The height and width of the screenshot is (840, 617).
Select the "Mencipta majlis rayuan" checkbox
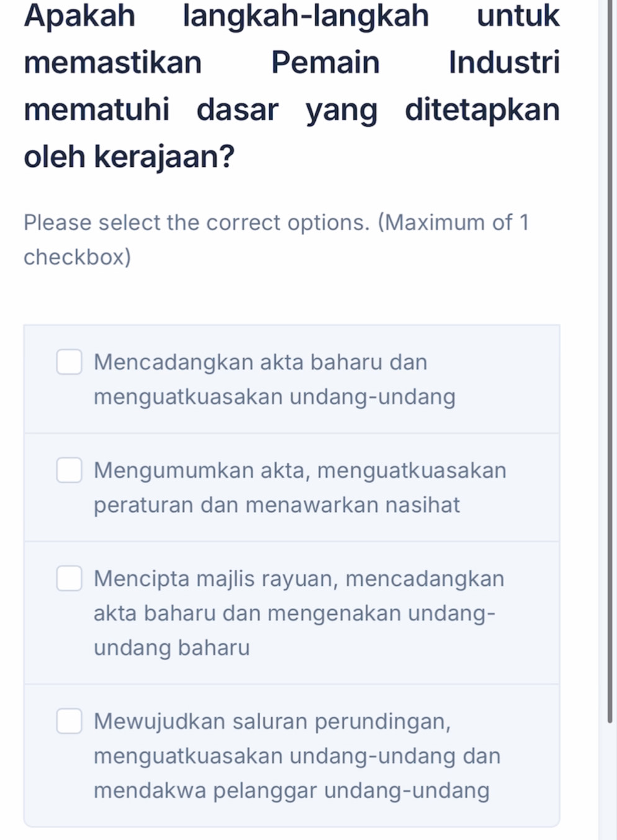click(69, 578)
